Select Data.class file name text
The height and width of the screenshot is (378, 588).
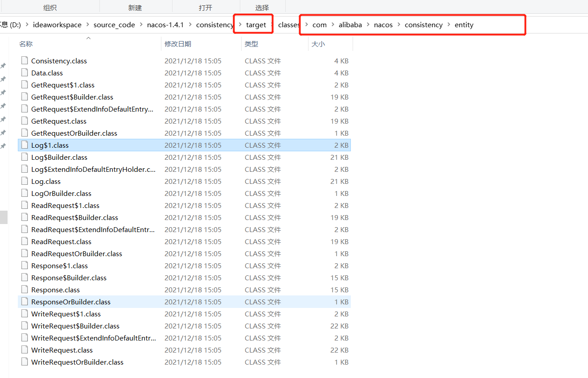(47, 73)
